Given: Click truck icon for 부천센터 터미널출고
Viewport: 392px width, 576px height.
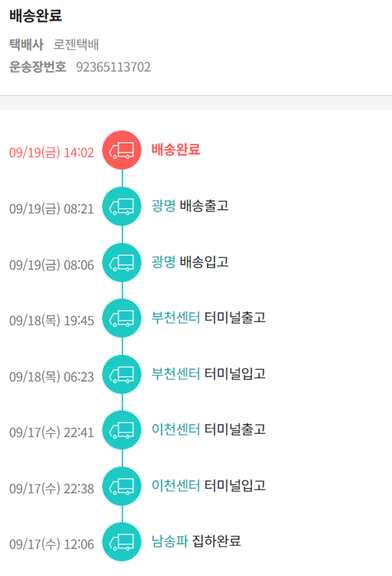Looking at the screenshot, I should pos(122,318).
